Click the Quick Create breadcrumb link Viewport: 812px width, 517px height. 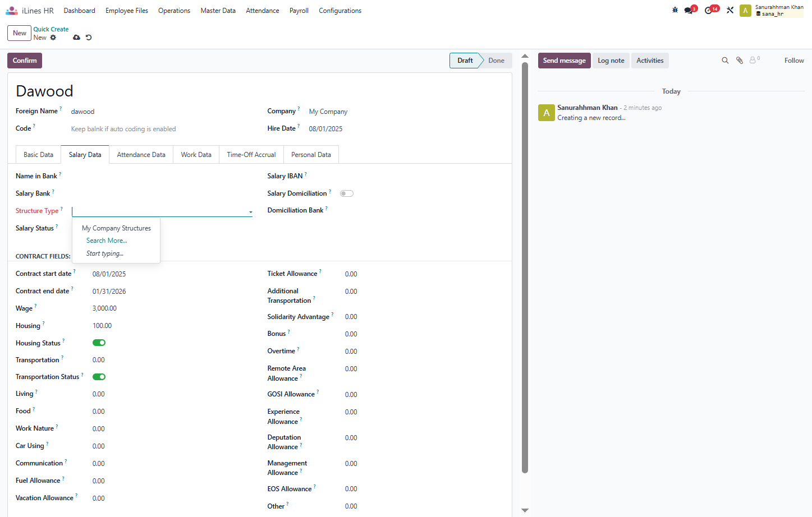click(x=51, y=29)
